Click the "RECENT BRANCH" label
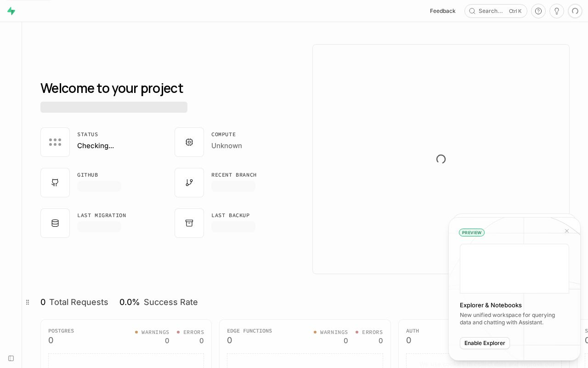 (234, 175)
